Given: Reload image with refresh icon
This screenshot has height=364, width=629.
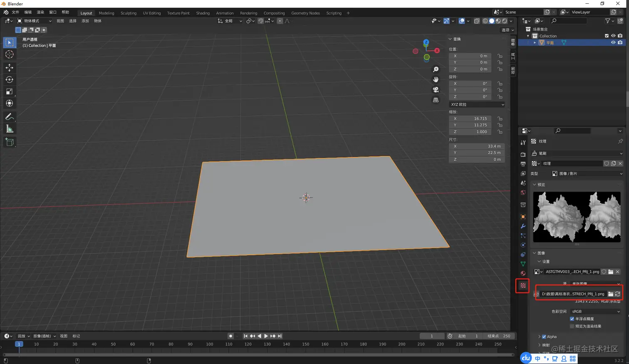Looking at the screenshot, I should pyautogui.click(x=618, y=294).
